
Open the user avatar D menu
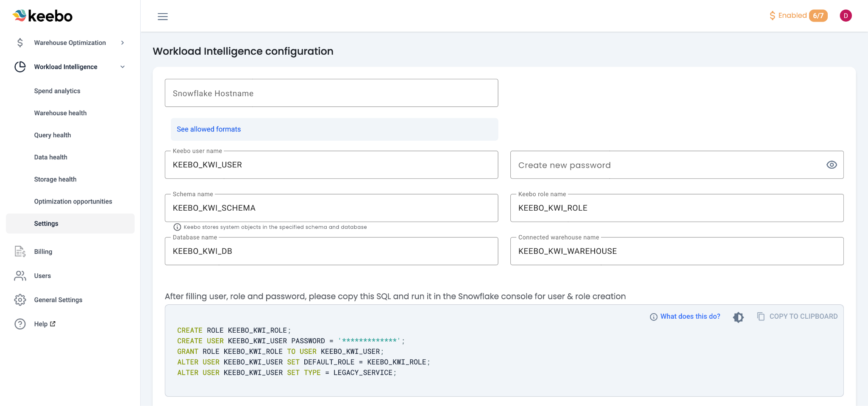(x=846, y=16)
